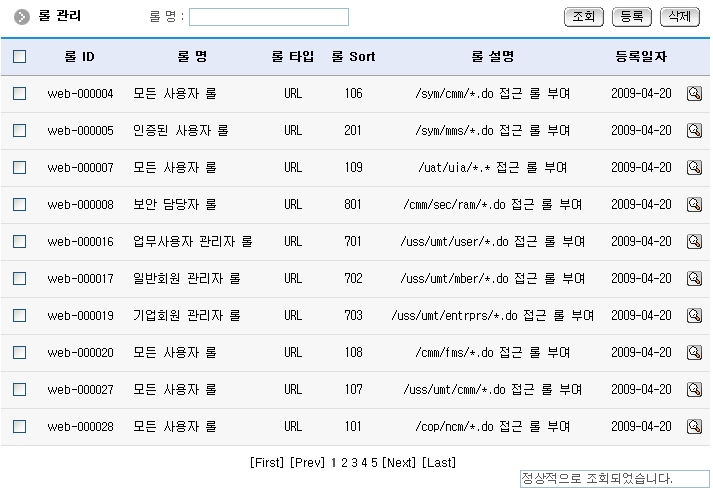This screenshot has height=492, width=713.
Task: Click the 조회 search button
Action: [x=583, y=17]
